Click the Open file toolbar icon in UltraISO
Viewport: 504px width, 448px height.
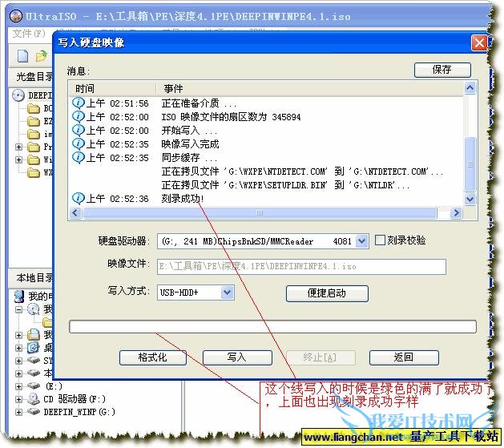(41, 57)
